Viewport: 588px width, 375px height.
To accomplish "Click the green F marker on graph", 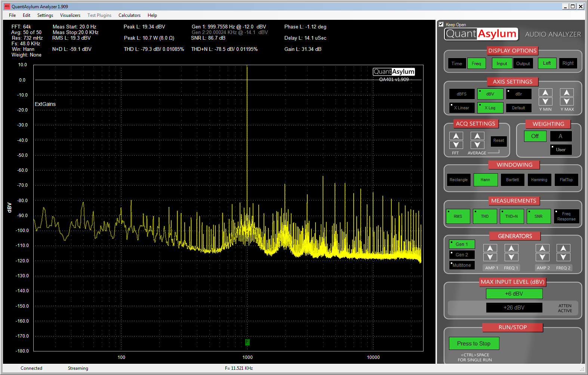I will (x=247, y=342).
